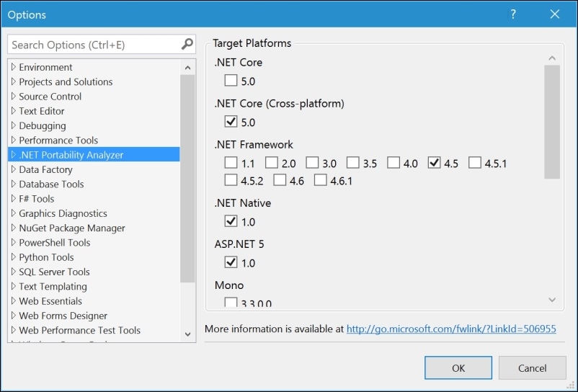Check .NET Framework 2.0 checkbox
578x392 pixels.
point(271,162)
